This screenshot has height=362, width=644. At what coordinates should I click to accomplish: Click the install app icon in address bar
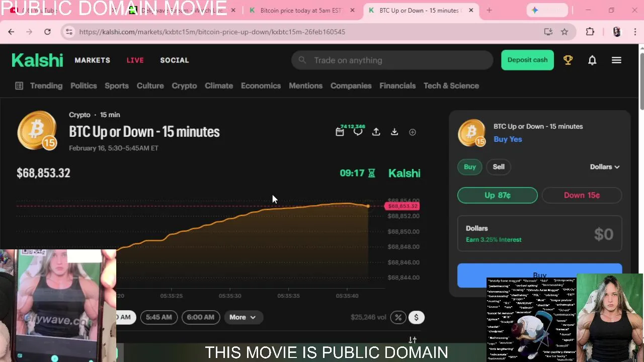(548, 32)
